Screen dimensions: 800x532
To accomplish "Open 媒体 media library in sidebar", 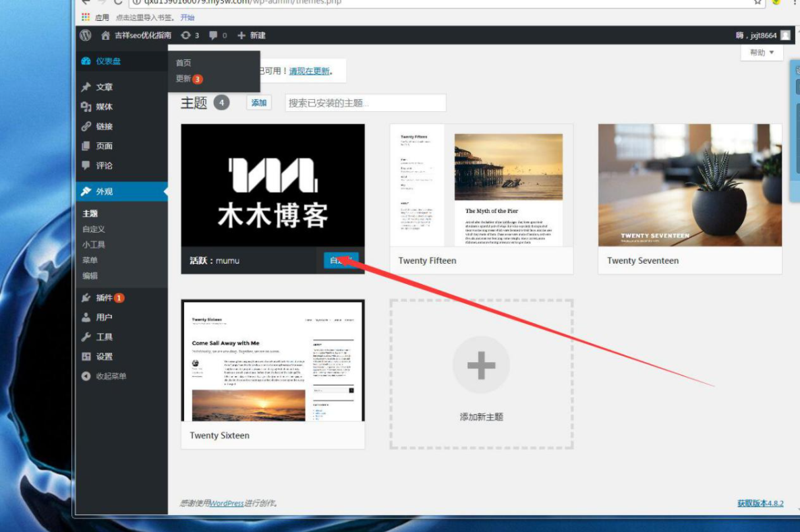I will tap(104, 107).
